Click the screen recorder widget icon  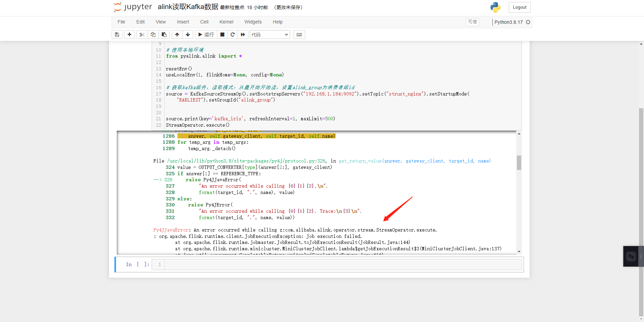(631, 256)
